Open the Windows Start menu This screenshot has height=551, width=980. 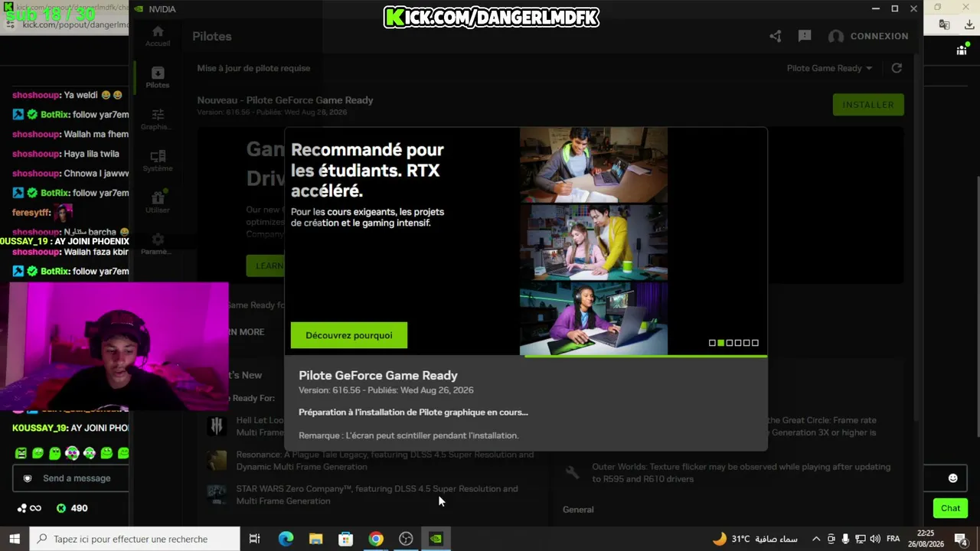tap(15, 539)
